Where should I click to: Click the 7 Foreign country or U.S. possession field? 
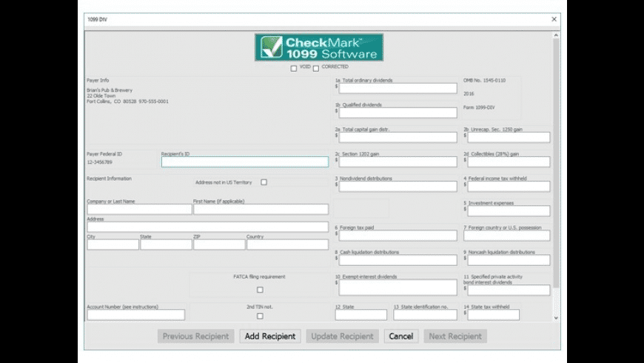(507, 236)
